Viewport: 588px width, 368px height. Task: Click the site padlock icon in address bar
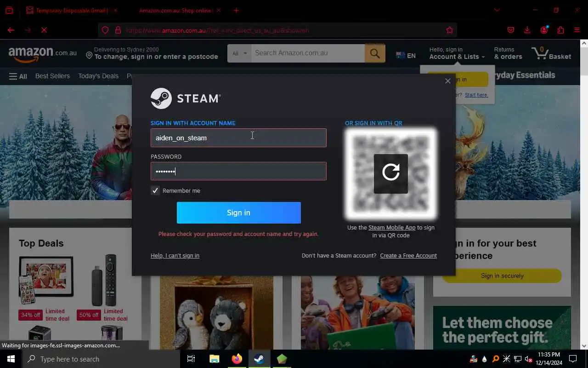(x=118, y=30)
